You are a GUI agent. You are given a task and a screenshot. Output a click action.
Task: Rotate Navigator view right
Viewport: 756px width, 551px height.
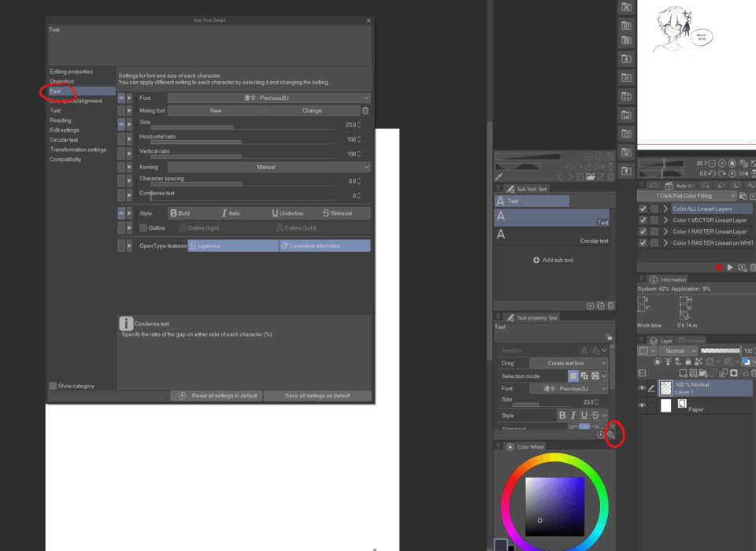(722, 173)
